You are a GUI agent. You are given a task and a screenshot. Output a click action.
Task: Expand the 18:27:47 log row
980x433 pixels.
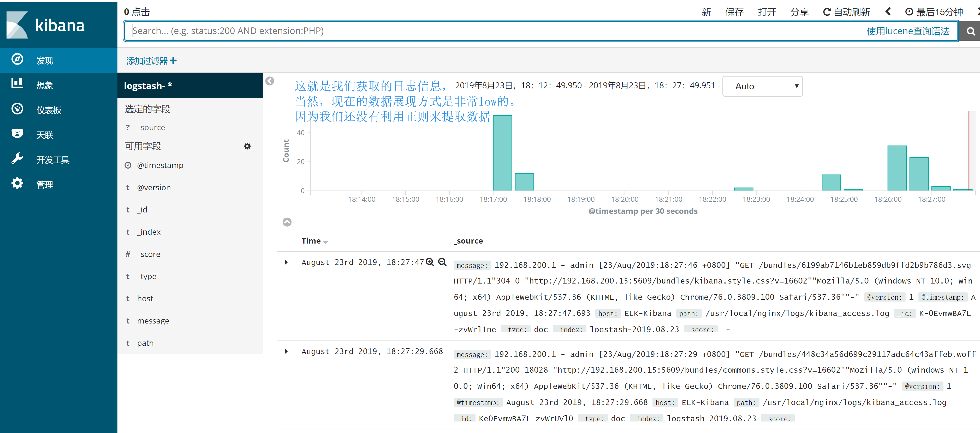[287, 262]
